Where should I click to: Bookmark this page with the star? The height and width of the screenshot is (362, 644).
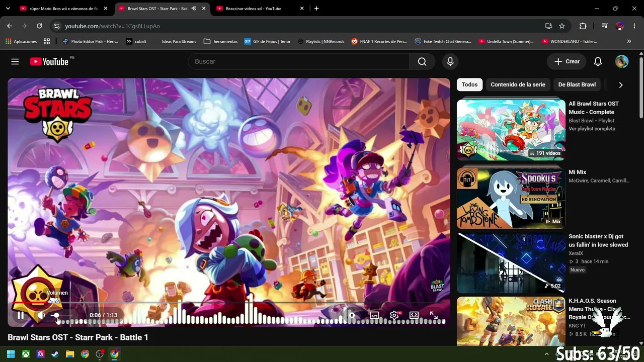(x=562, y=26)
